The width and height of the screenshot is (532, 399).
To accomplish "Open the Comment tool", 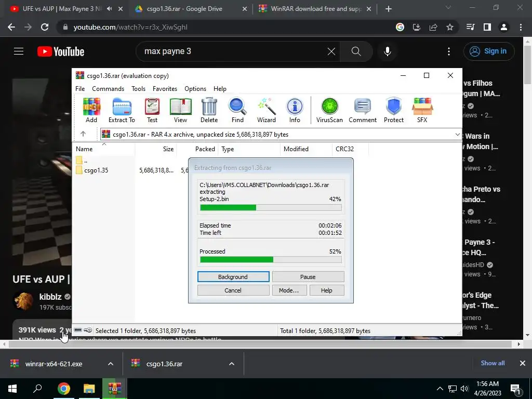I will [x=363, y=110].
